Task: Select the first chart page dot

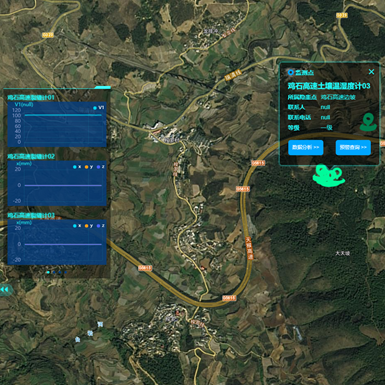Action: (x=48, y=272)
